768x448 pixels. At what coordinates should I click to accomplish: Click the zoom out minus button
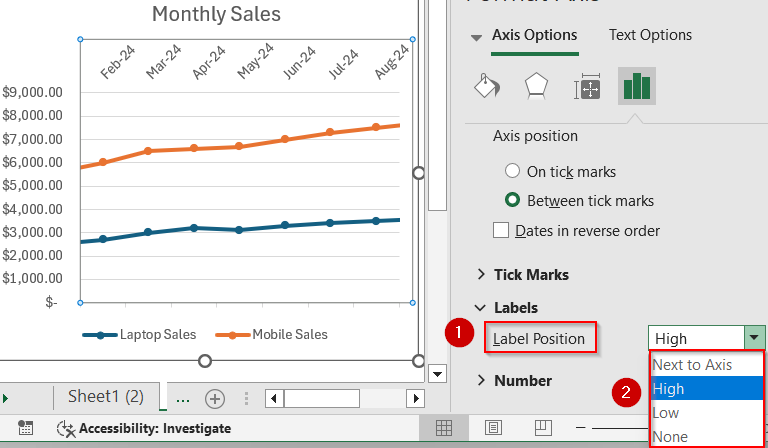tap(580, 428)
